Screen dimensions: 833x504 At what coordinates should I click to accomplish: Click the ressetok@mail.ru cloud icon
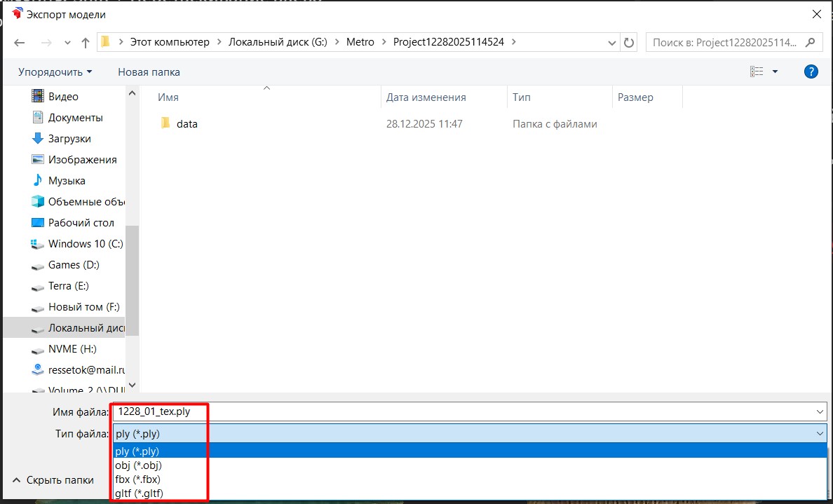click(38, 369)
